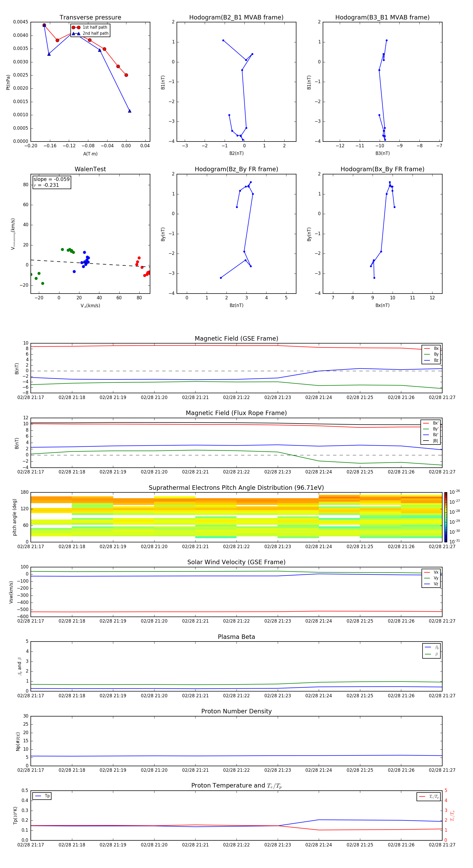
Task: Click the 'B2(nT)' x-axis label
Action: coord(236,153)
